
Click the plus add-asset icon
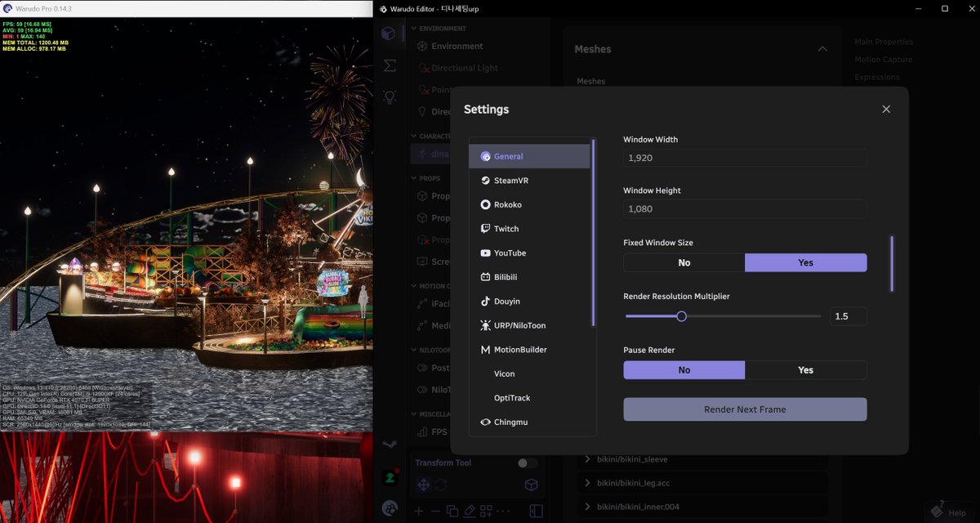418,511
